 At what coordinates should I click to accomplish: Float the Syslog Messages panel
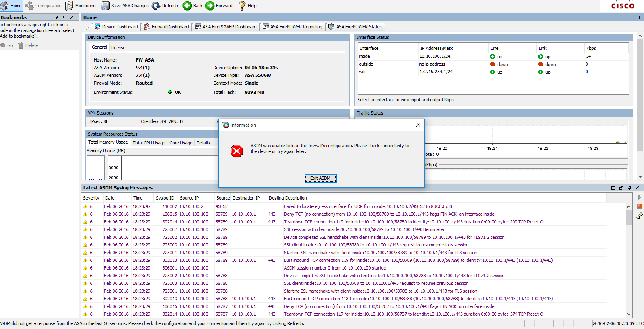point(621,188)
